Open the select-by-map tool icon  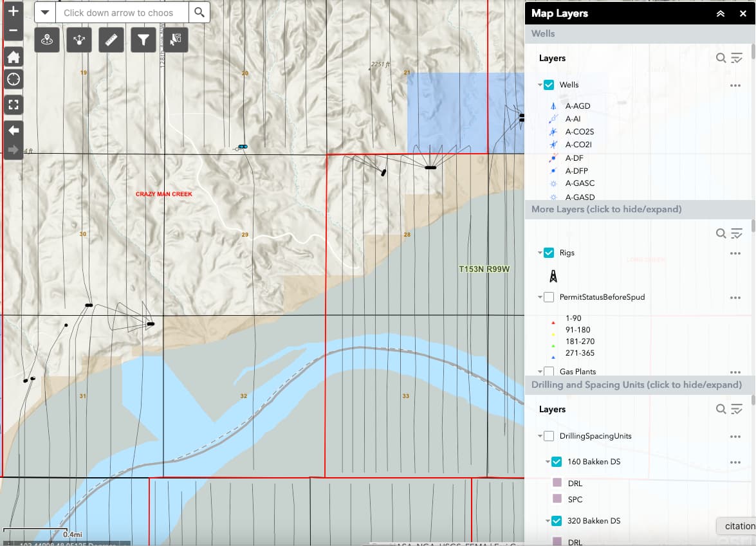pyautogui.click(x=176, y=40)
